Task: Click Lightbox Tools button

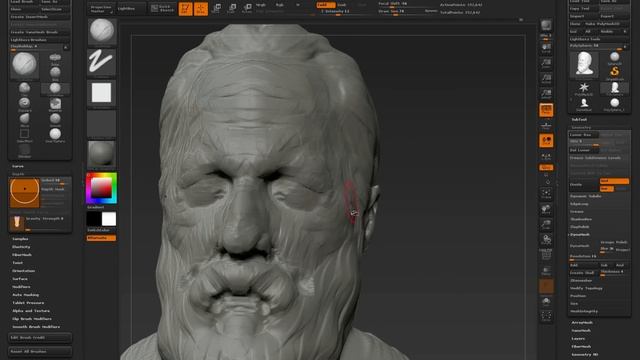Action: tap(599, 39)
